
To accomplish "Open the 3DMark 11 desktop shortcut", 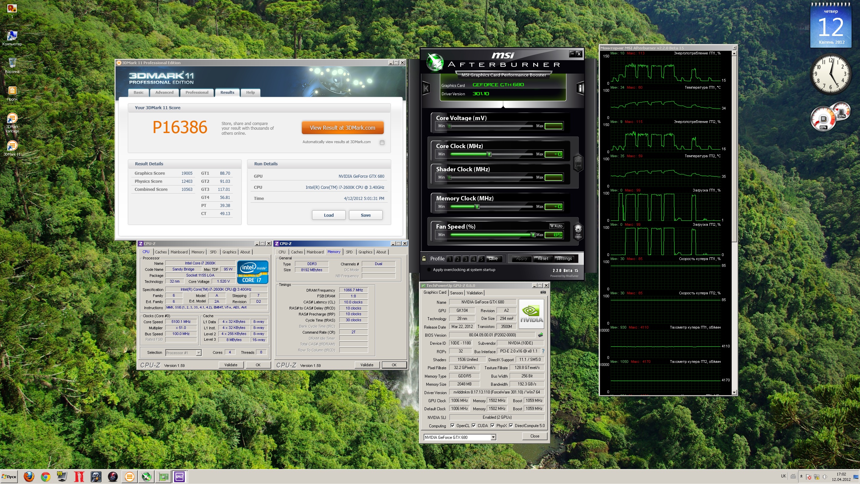I will 12,146.
